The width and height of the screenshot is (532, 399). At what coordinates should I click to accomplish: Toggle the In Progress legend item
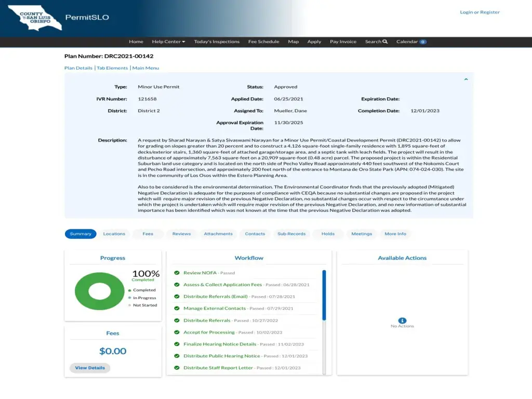(144, 298)
